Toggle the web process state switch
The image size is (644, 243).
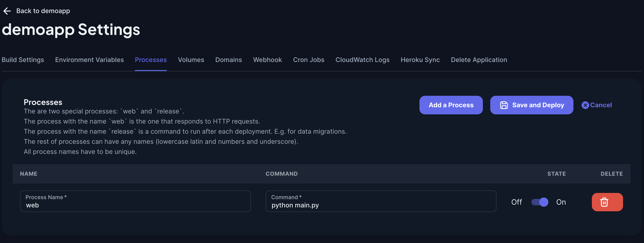pos(539,202)
